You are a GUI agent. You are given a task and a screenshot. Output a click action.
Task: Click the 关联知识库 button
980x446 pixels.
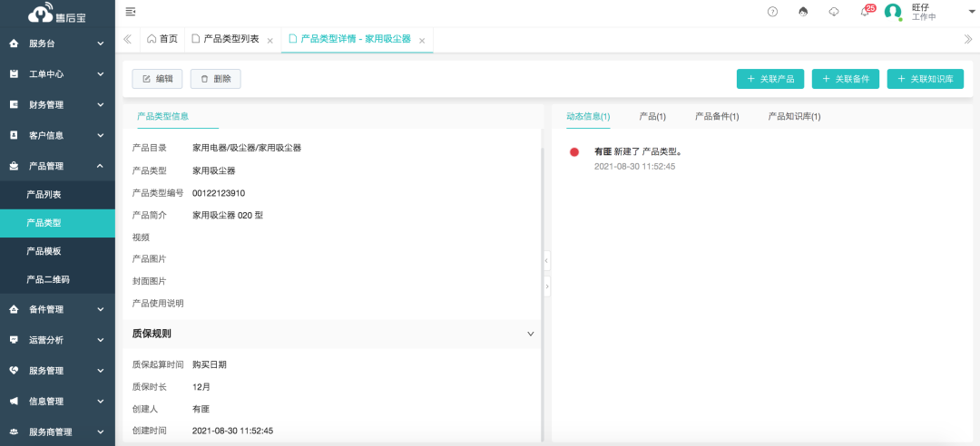click(925, 79)
